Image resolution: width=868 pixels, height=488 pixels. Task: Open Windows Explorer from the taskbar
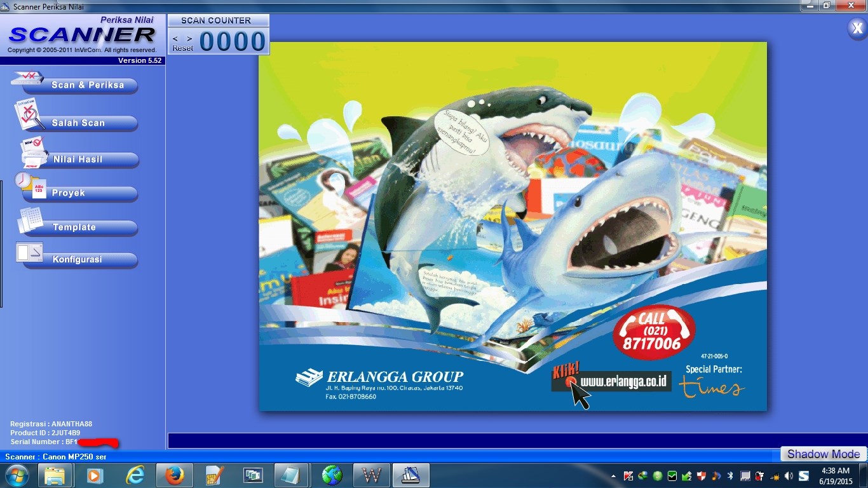[x=55, y=475]
